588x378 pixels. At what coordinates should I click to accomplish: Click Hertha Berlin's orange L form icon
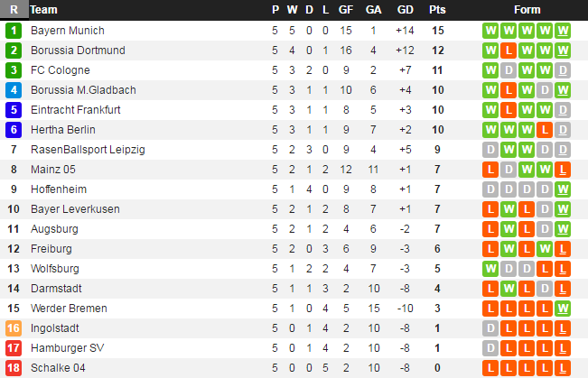pyautogui.click(x=545, y=130)
